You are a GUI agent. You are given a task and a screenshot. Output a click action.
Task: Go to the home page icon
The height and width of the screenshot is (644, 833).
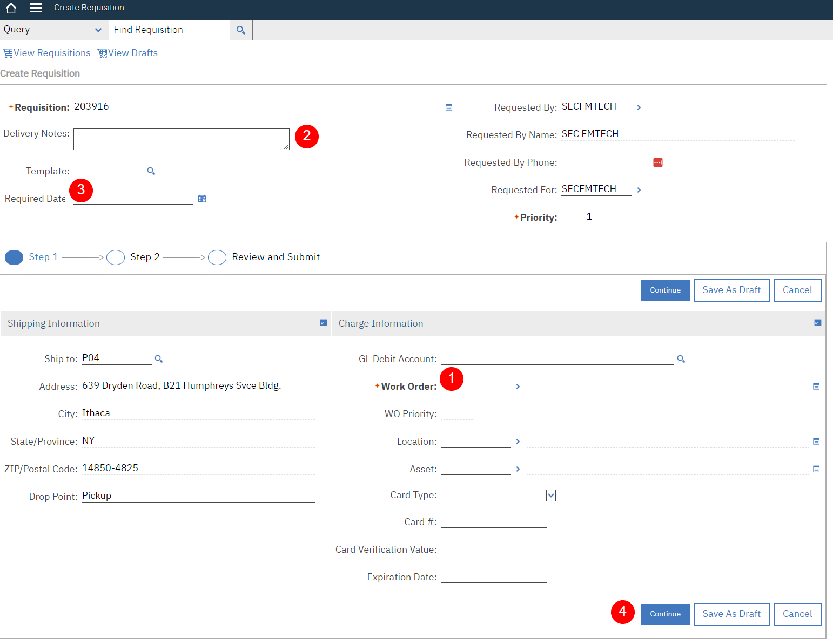click(x=11, y=8)
